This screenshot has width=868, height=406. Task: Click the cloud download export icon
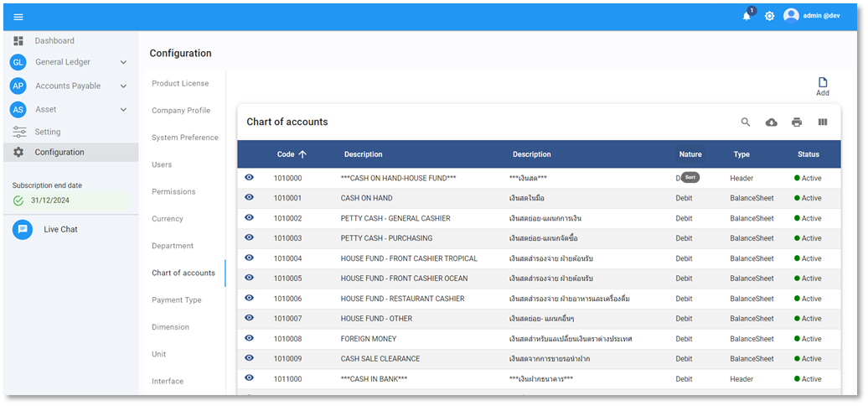(771, 122)
